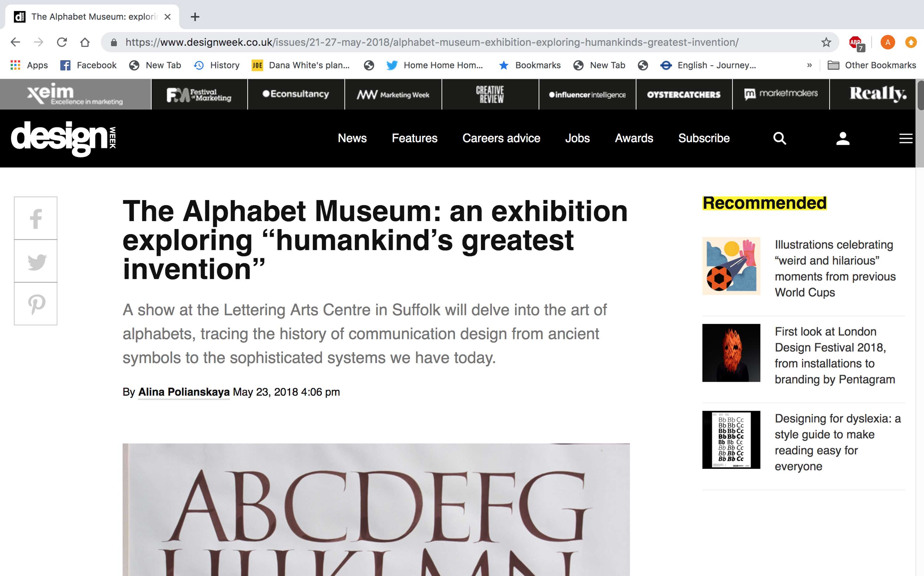Open the AdBlock Plus extension icon

tap(856, 43)
